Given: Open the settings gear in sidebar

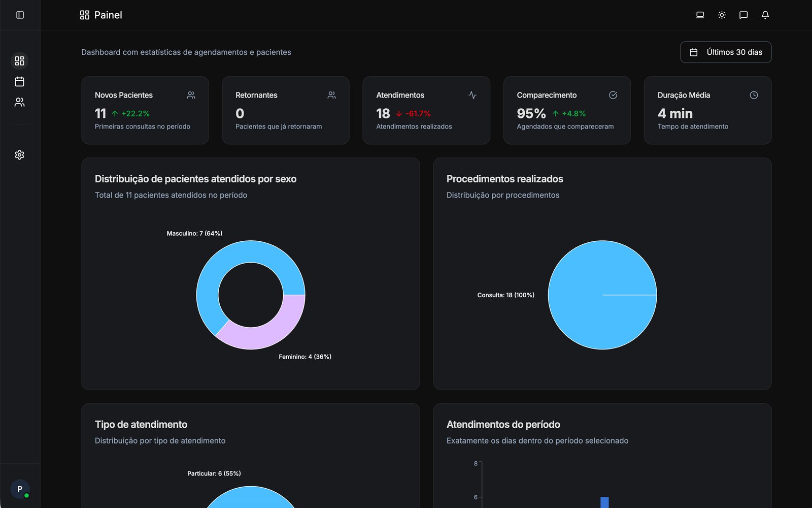Looking at the screenshot, I should click(19, 154).
